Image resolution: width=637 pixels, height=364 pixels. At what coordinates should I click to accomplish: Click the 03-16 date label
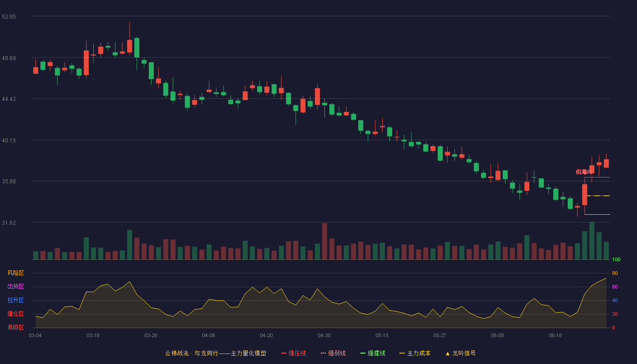point(93,335)
